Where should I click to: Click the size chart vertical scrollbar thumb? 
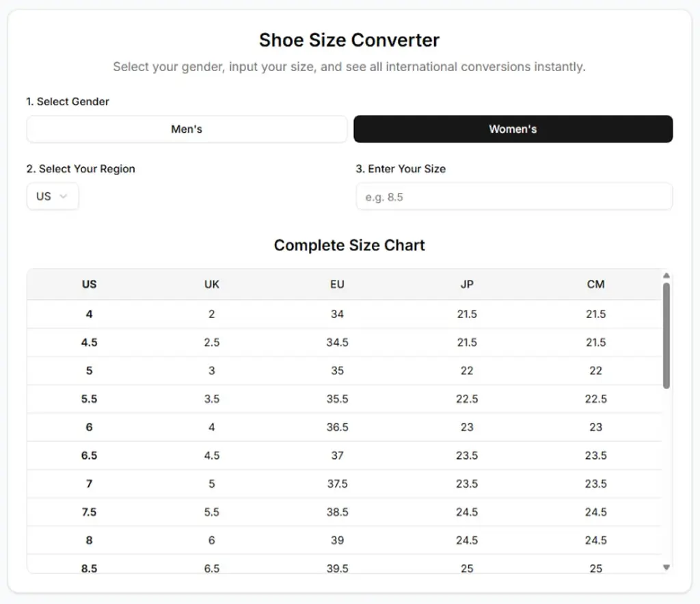[667, 336]
